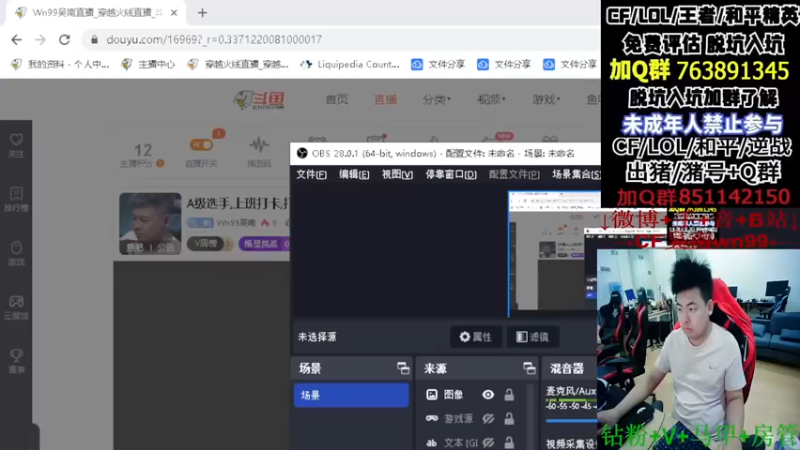Open OBS 编辑(E) menu
Screen dimensions: 800x450
[354, 174]
